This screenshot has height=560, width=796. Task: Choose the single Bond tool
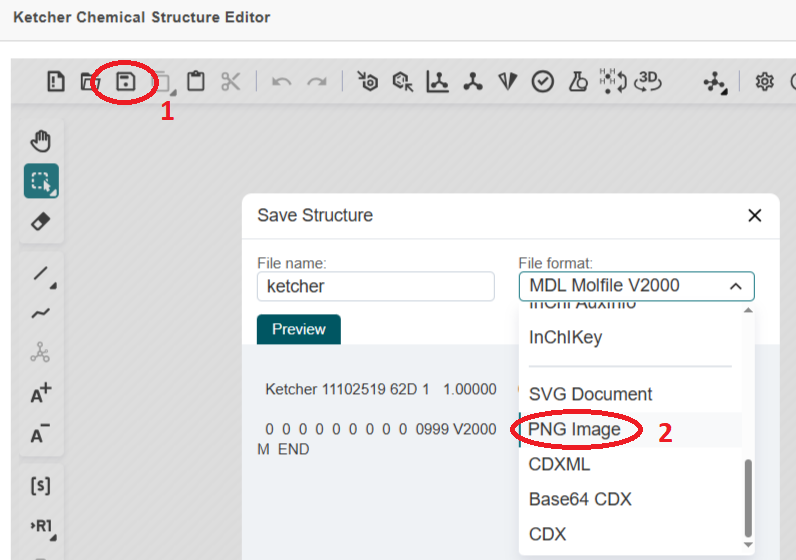click(x=41, y=274)
